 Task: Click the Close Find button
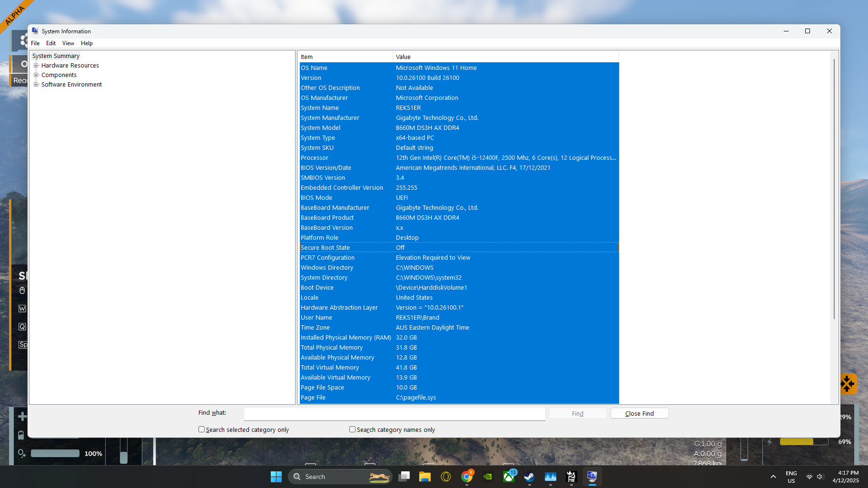(639, 413)
